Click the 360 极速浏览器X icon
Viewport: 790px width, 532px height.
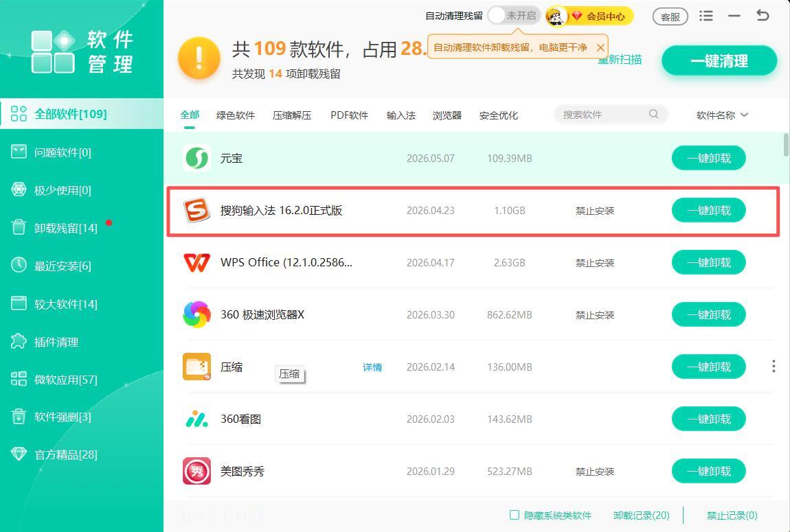tap(196, 314)
